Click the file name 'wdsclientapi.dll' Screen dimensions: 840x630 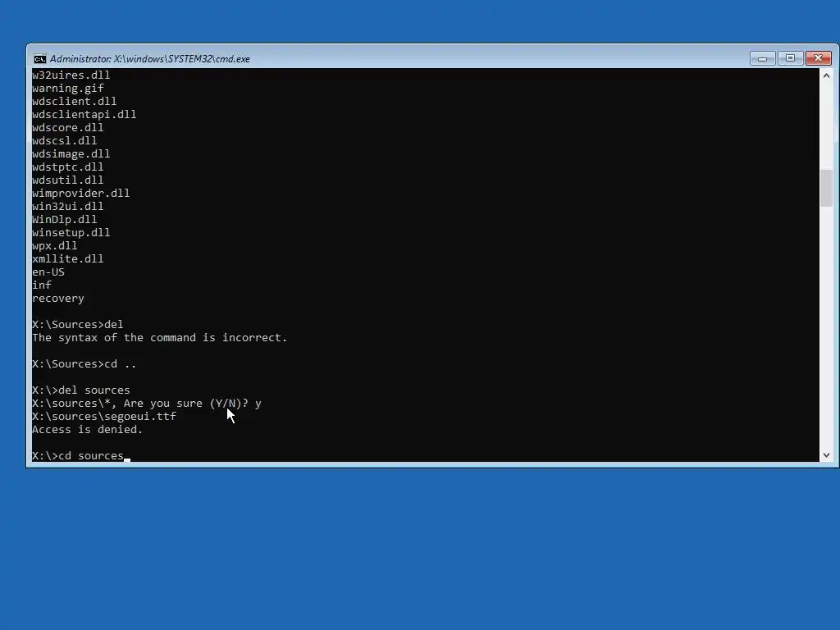(x=84, y=115)
